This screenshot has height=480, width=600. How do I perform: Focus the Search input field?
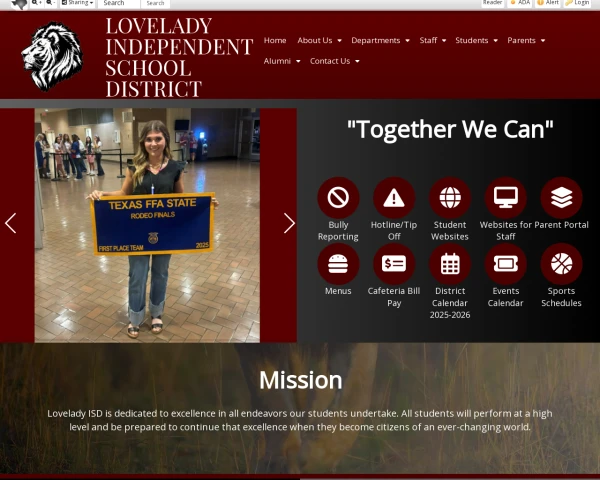tap(119, 3)
